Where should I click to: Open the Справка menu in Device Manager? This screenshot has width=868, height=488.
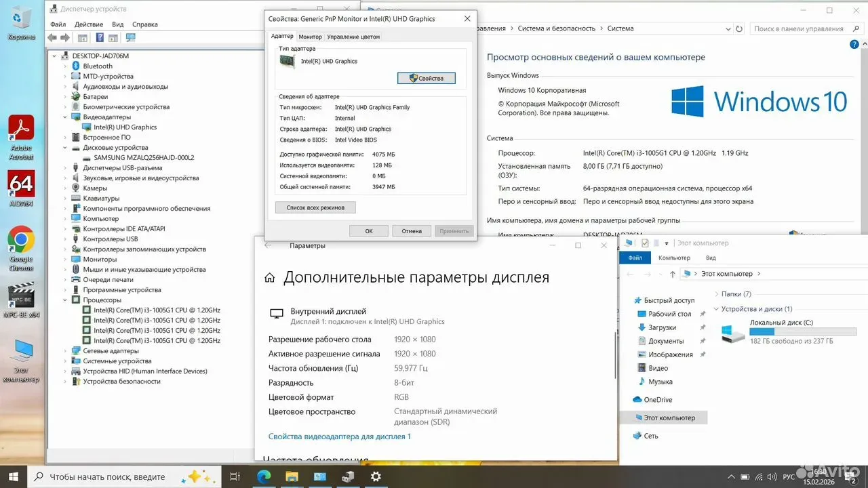click(145, 24)
